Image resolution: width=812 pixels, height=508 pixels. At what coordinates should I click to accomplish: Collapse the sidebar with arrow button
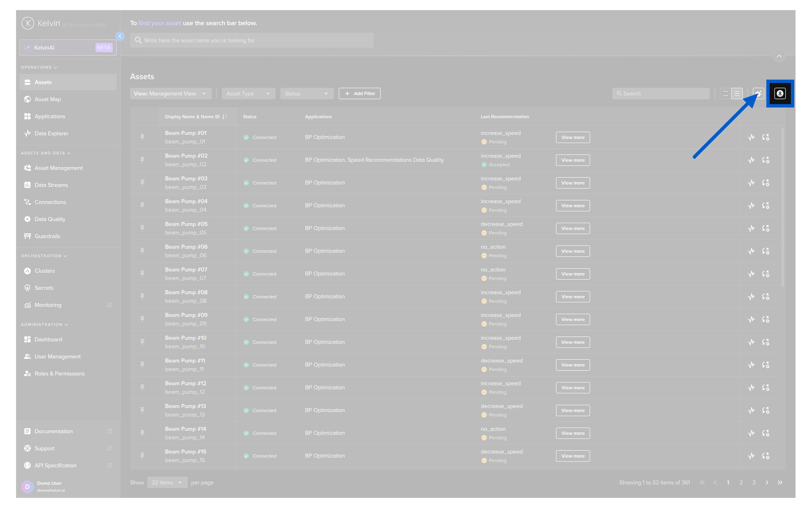[120, 36]
